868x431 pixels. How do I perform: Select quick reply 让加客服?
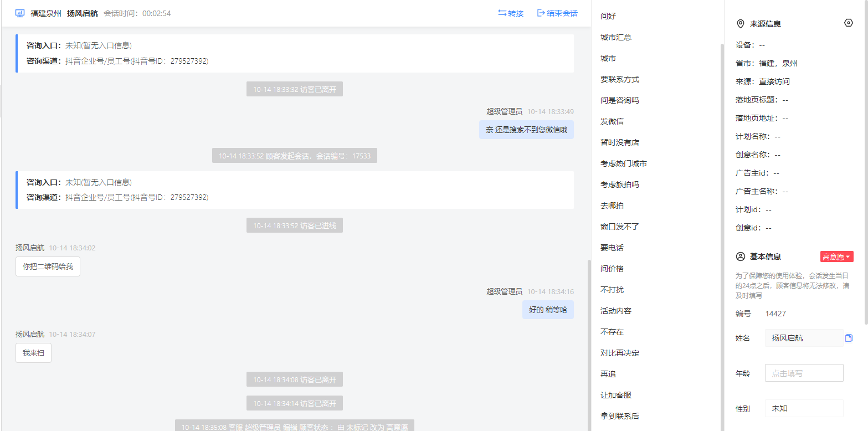click(x=616, y=395)
